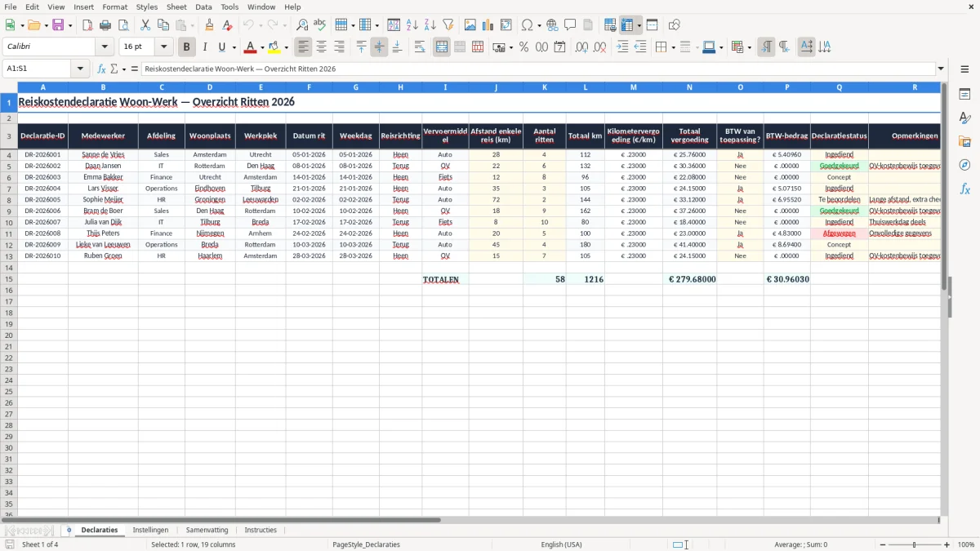Clear direct formatting icon
The height and width of the screenshot is (551, 980).
click(x=227, y=25)
